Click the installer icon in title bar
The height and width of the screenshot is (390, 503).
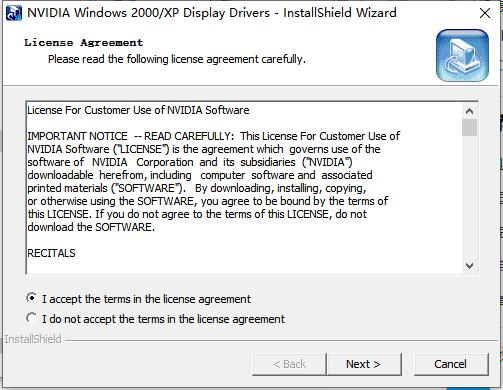14,13
